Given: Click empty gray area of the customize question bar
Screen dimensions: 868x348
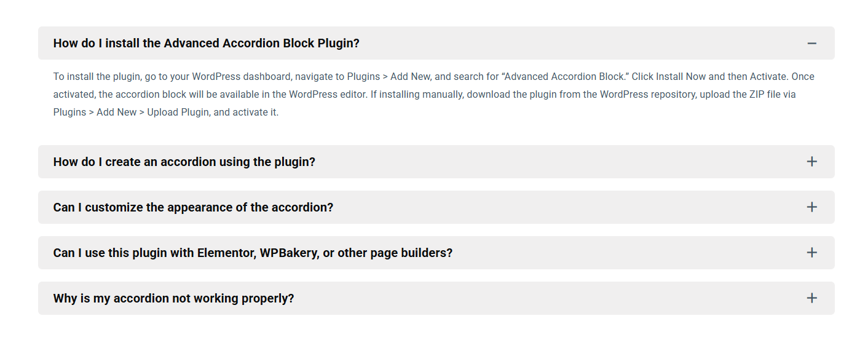Looking at the screenshot, I should [x=553, y=207].
